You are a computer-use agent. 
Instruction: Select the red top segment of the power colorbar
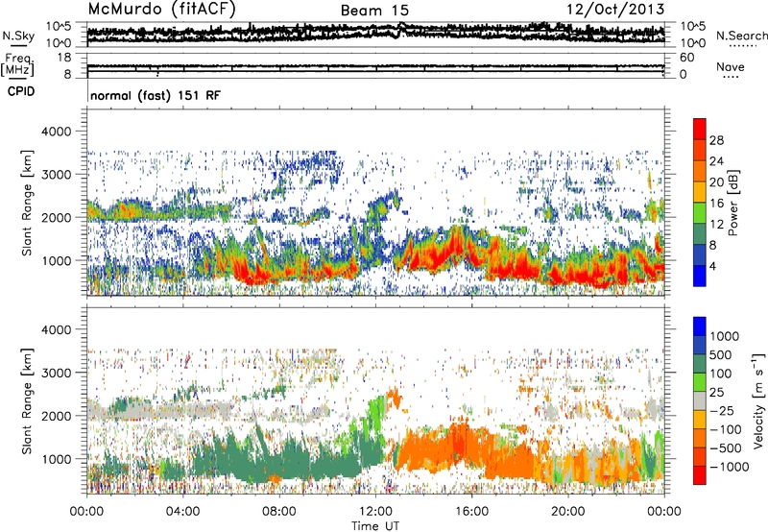(x=700, y=129)
